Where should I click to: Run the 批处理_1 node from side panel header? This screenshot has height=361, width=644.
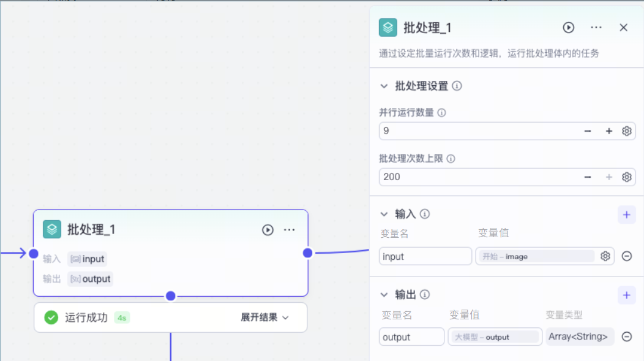pyautogui.click(x=569, y=28)
